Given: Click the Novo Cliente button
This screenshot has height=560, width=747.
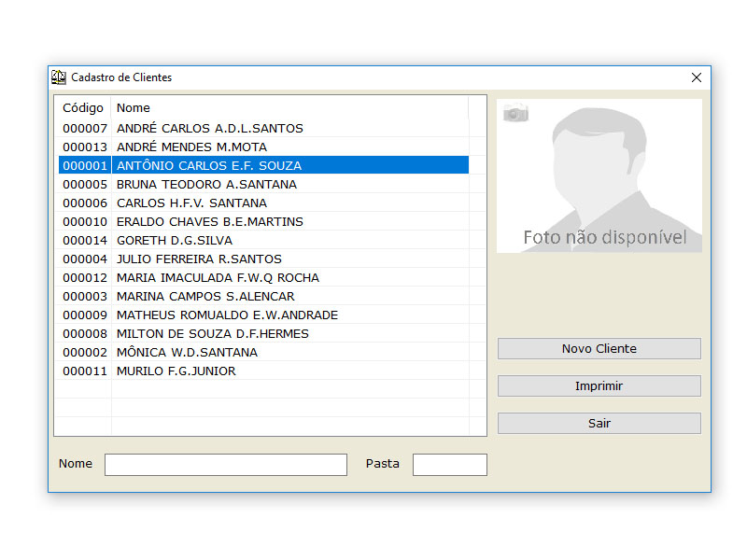Looking at the screenshot, I should point(599,348).
